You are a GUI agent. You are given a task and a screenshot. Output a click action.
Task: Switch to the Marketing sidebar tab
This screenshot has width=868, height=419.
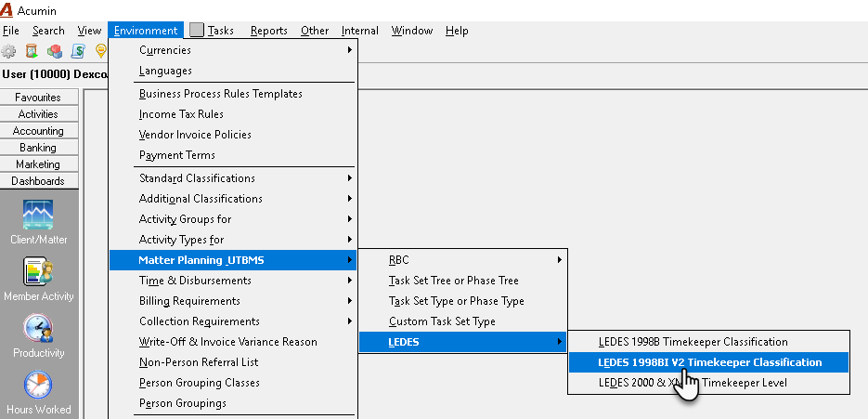click(x=38, y=164)
